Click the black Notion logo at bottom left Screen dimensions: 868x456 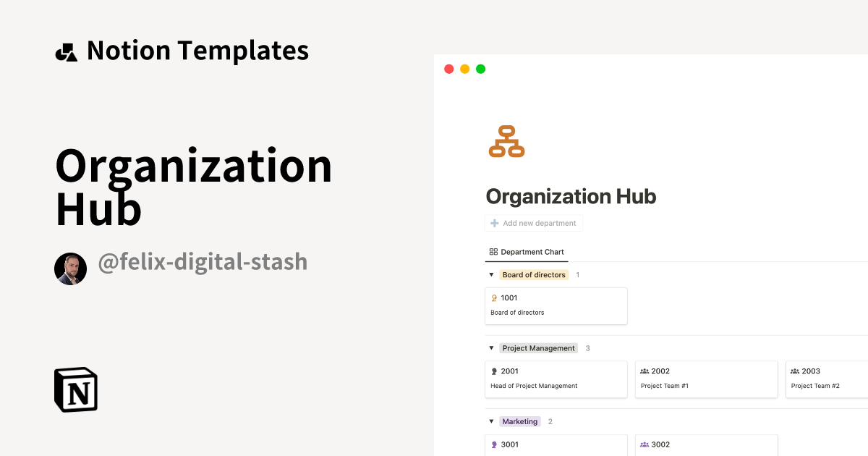[75, 389]
